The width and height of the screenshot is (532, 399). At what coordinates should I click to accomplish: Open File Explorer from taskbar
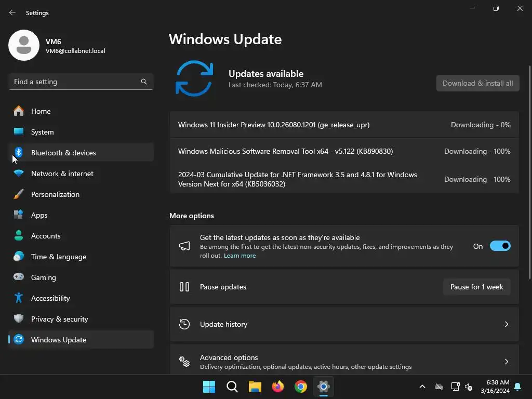255,387
